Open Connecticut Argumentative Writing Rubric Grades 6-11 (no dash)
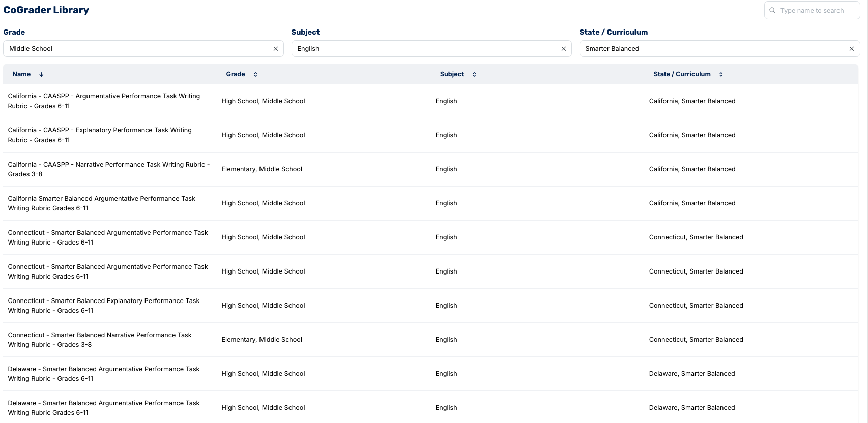The image size is (868, 423). click(x=108, y=271)
